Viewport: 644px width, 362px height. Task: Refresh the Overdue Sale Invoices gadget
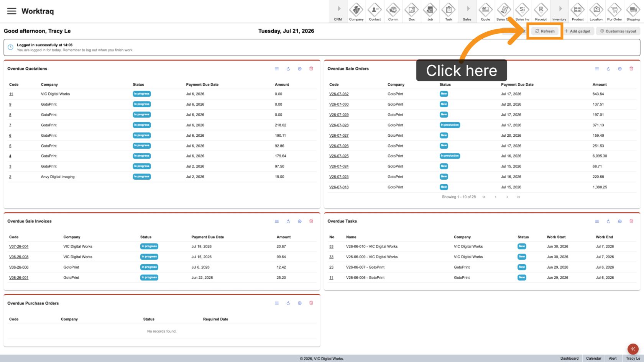[288, 221]
